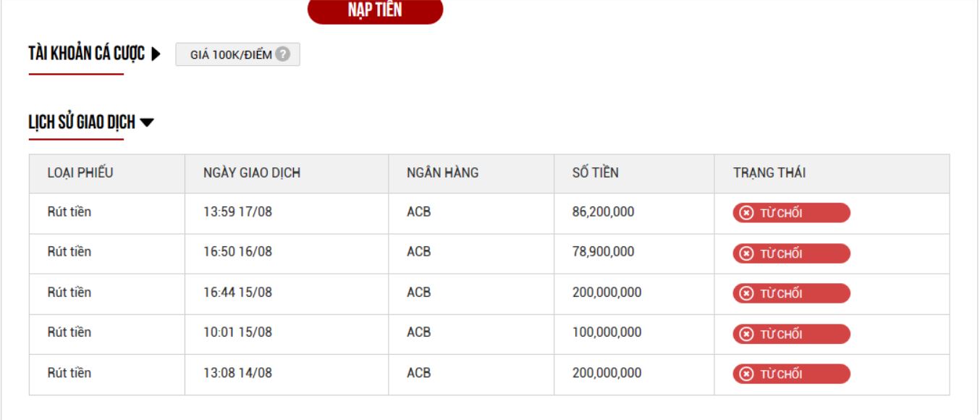Open the GIÁ 100K/ĐIỂM button

[231, 55]
